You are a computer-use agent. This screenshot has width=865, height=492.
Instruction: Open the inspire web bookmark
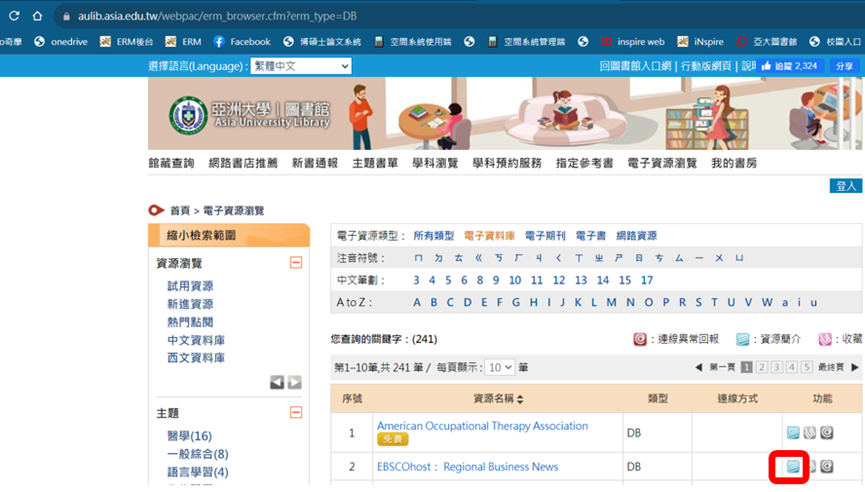(x=632, y=41)
